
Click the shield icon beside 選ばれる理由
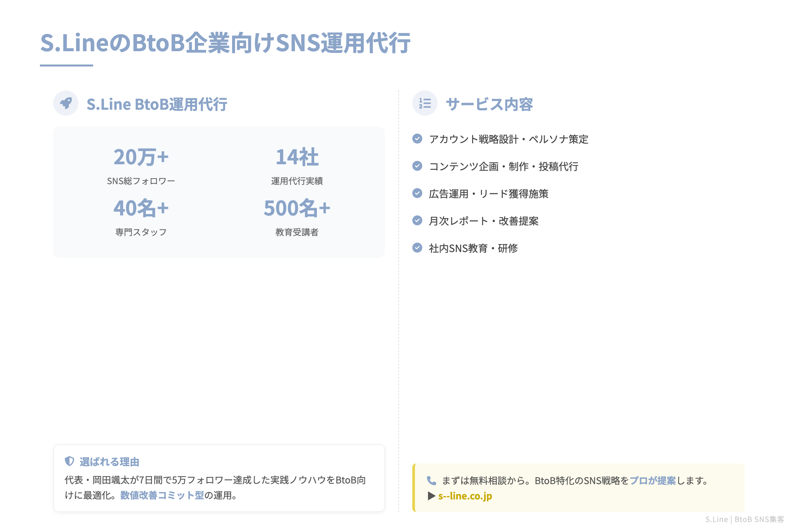[69, 461]
